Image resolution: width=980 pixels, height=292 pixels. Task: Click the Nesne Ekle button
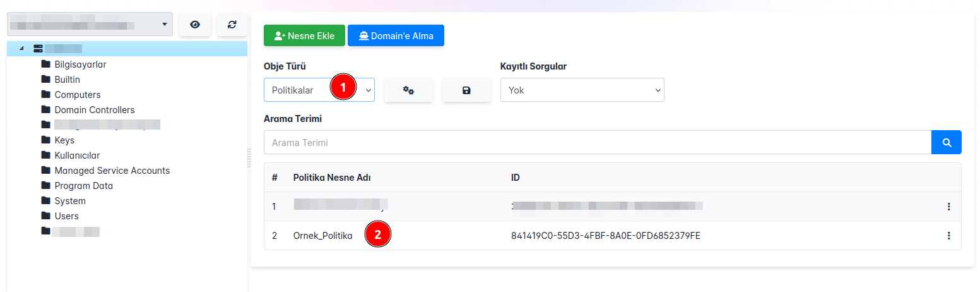[304, 36]
